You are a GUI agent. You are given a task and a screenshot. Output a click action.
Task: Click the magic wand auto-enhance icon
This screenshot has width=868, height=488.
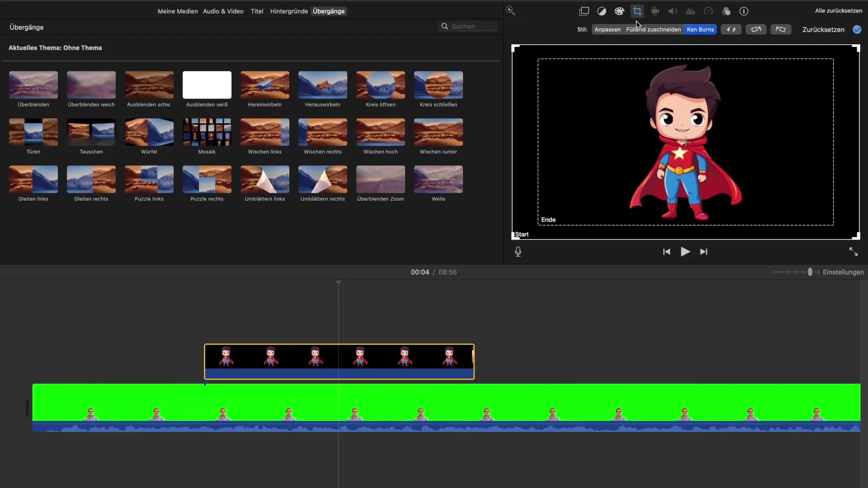(510, 11)
